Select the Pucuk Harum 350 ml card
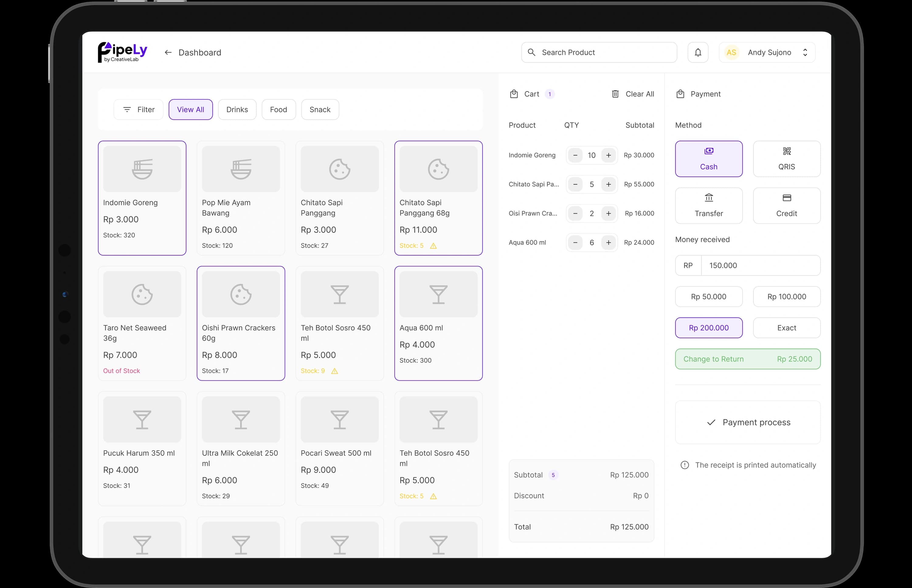912x588 pixels. click(x=142, y=449)
